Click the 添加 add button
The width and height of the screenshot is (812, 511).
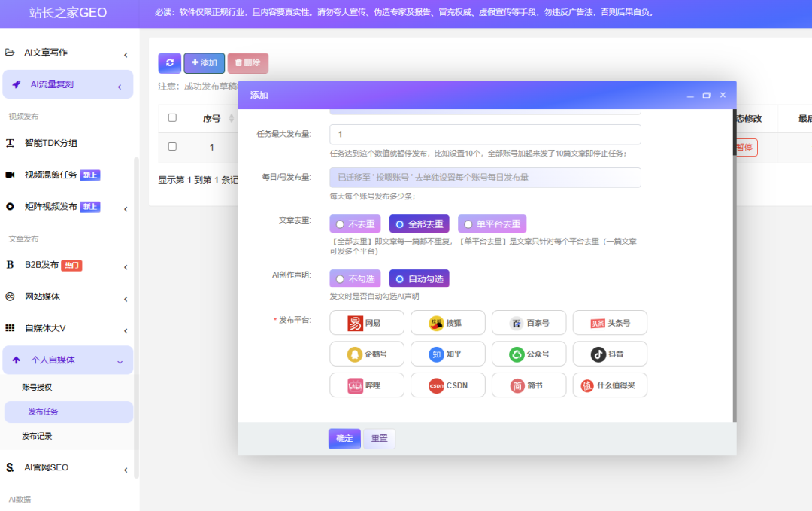pos(204,62)
